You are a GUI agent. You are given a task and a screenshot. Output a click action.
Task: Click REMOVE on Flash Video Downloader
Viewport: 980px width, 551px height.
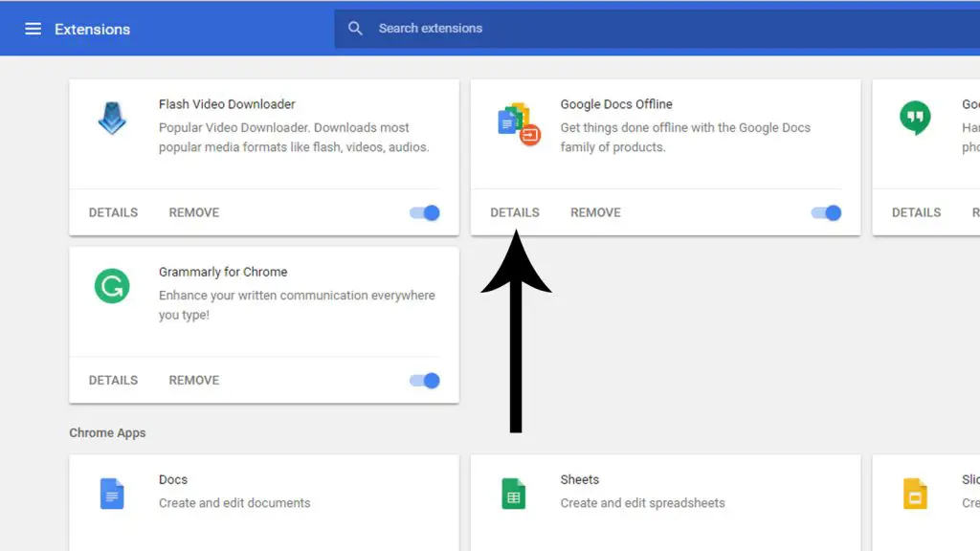193,212
